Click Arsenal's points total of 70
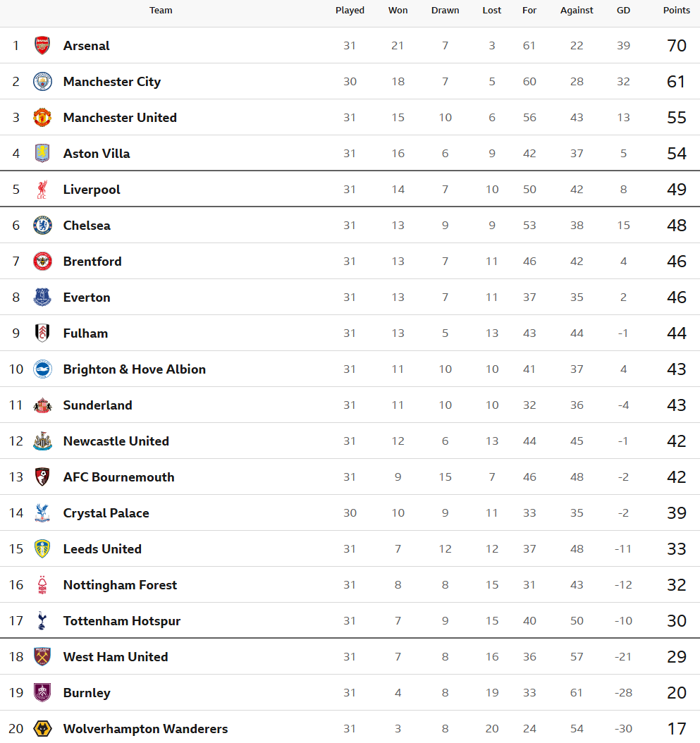Viewport: 700px width, 743px height. tap(676, 46)
